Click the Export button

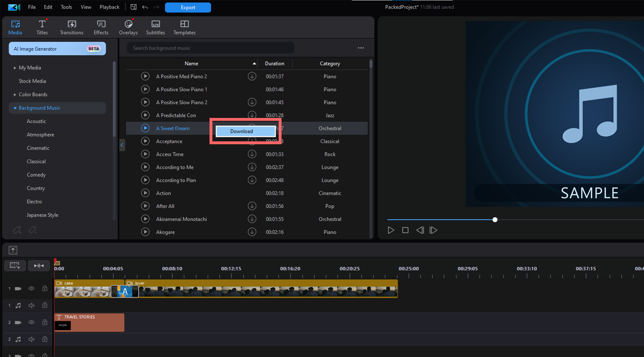(x=188, y=7)
